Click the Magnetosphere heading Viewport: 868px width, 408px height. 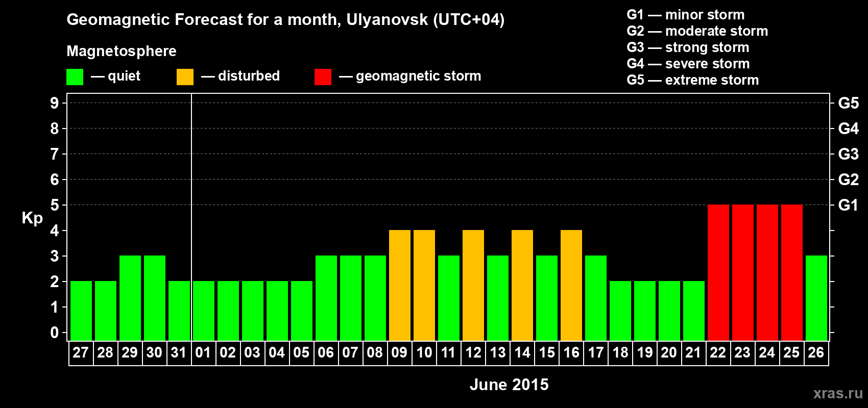pos(122,51)
